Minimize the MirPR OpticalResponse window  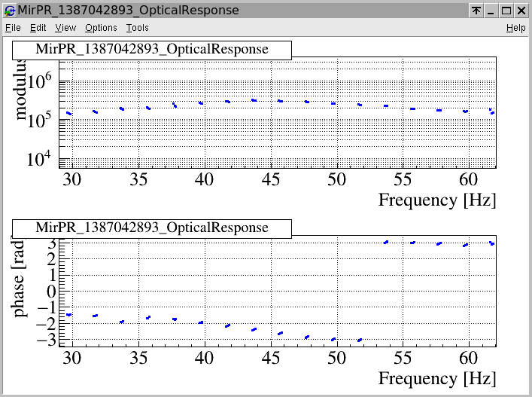point(491,11)
